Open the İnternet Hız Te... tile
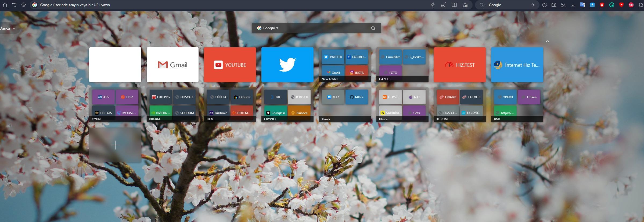This screenshot has width=644, height=222. (x=517, y=65)
